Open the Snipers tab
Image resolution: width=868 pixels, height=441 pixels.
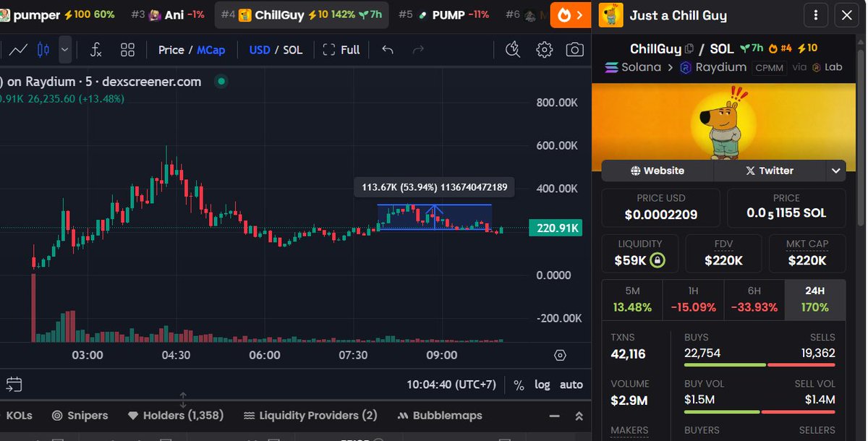pyautogui.click(x=80, y=416)
